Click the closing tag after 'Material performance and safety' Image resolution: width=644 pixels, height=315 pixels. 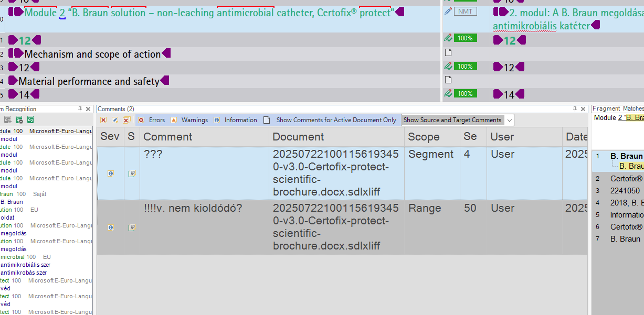164,81
